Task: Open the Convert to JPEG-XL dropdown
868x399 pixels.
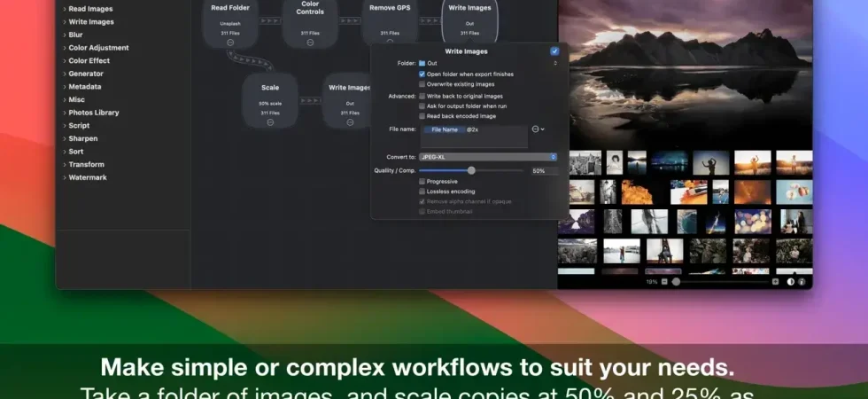Action: click(488, 157)
